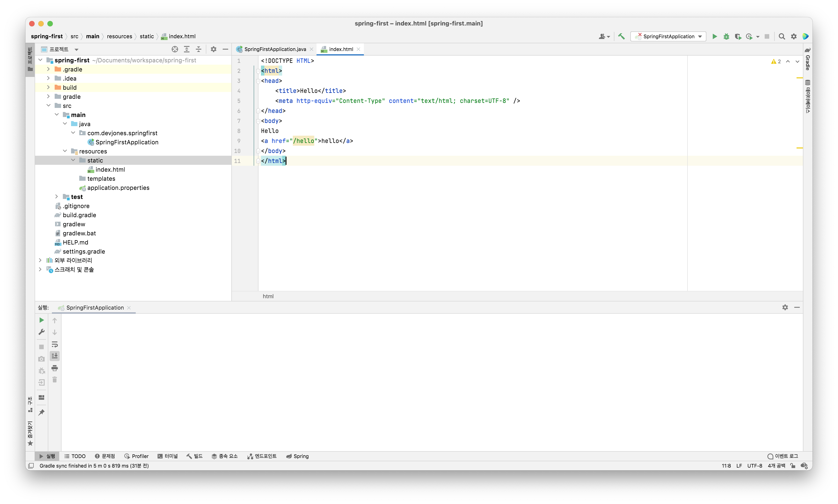Click the warnings count indicator
The image size is (838, 504).
(776, 61)
